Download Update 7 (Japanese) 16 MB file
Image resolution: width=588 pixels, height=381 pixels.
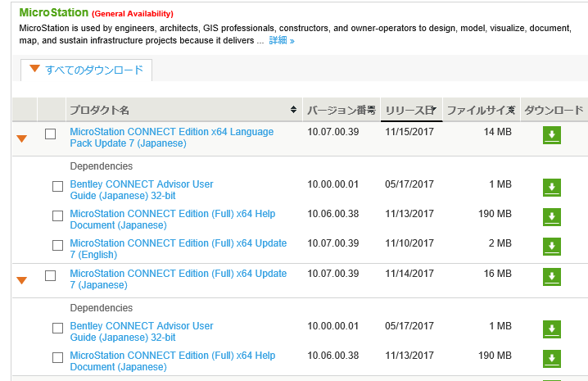552,277
